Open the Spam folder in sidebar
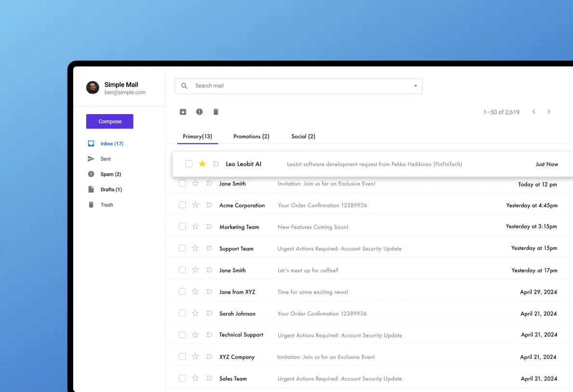Image resolution: width=573 pixels, height=392 pixels. tap(110, 174)
